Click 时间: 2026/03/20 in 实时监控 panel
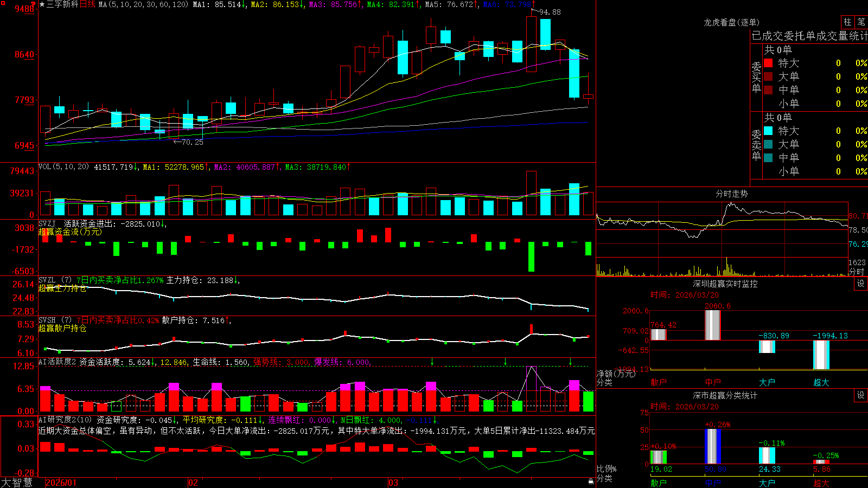The image size is (868, 488). coord(684,295)
